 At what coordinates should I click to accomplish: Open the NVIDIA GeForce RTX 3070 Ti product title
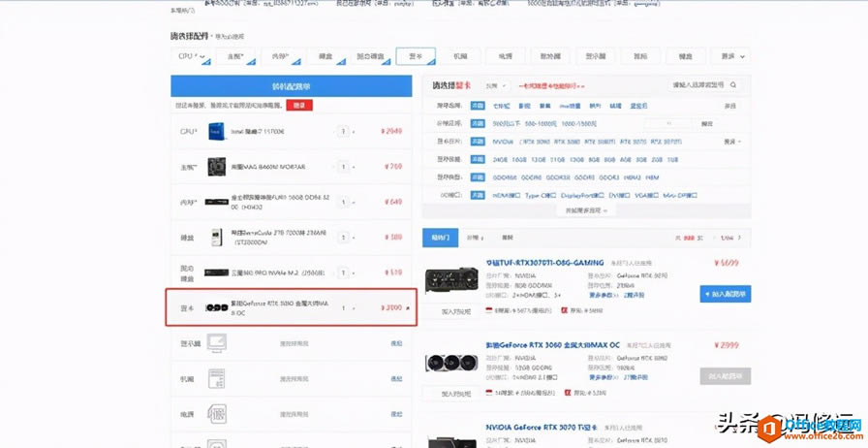pos(543,427)
